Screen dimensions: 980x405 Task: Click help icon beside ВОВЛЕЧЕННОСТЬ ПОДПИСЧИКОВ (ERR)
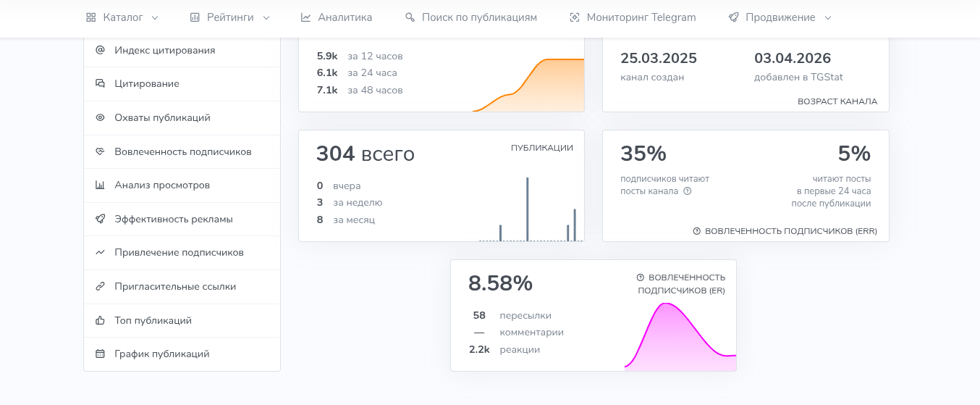697,231
